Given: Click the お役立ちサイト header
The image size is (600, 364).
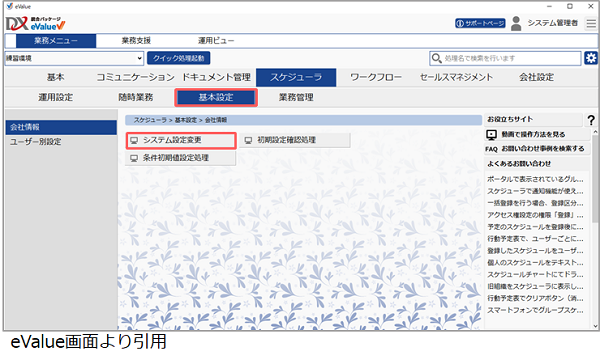Looking at the screenshot, I should 510,119.
